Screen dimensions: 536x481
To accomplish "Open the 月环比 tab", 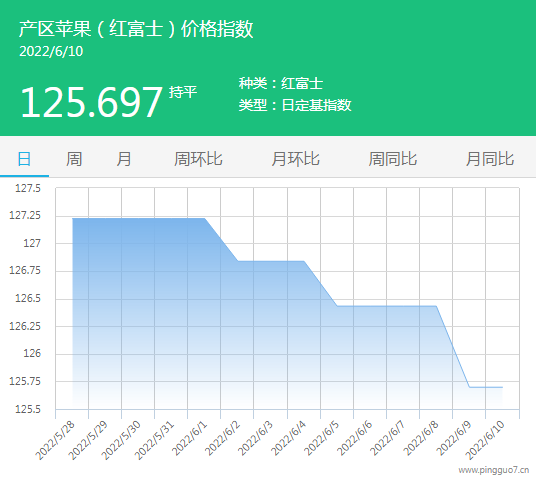I will [x=295, y=159].
